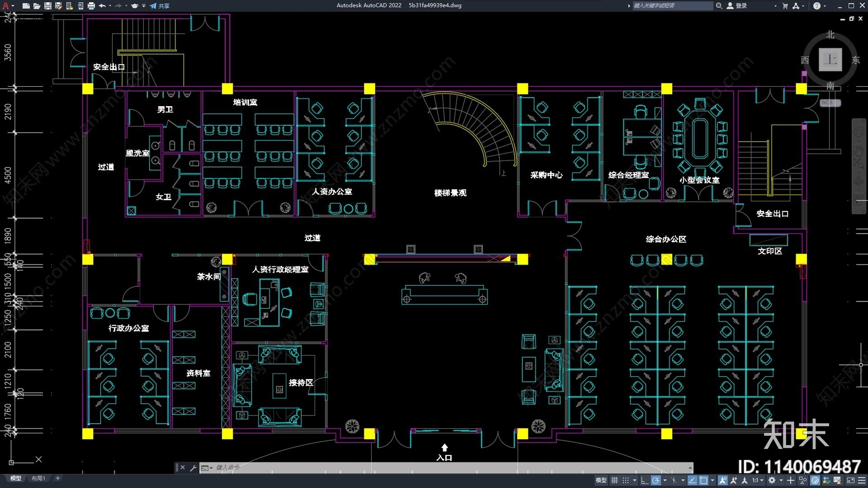
Task: Click the search magnifier icon
Action: tap(719, 5)
